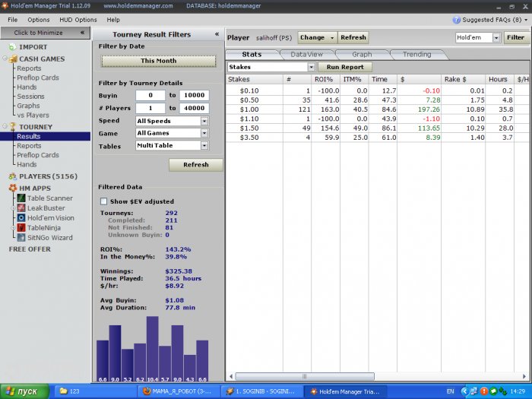Collapse the Cash Games tree section
Image resolution: width=532 pixels, height=399 pixels.
(5, 59)
